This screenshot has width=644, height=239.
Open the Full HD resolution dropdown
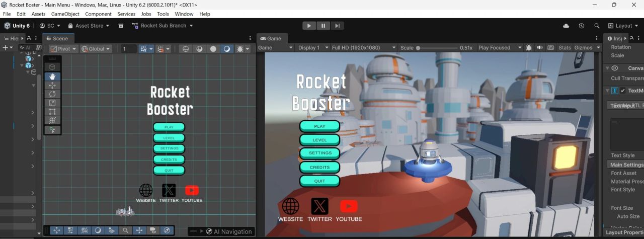click(x=364, y=48)
